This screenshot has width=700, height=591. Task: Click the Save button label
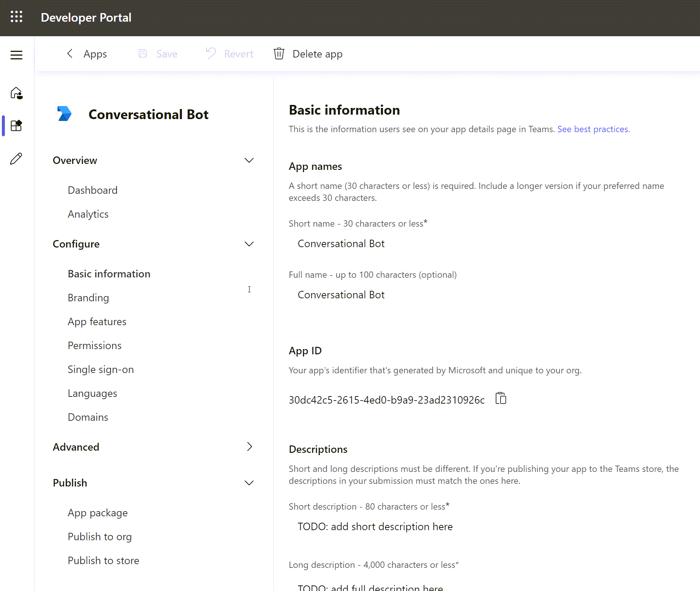167,54
